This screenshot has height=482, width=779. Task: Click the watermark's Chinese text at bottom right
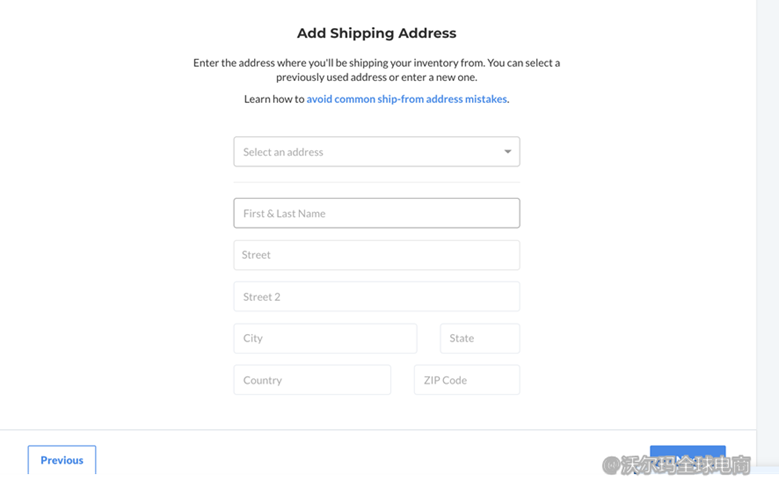[686, 465]
